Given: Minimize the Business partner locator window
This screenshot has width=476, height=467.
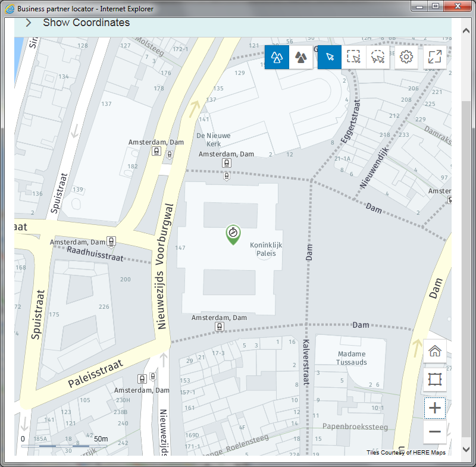Looking at the screenshot, I should [419, 7].
